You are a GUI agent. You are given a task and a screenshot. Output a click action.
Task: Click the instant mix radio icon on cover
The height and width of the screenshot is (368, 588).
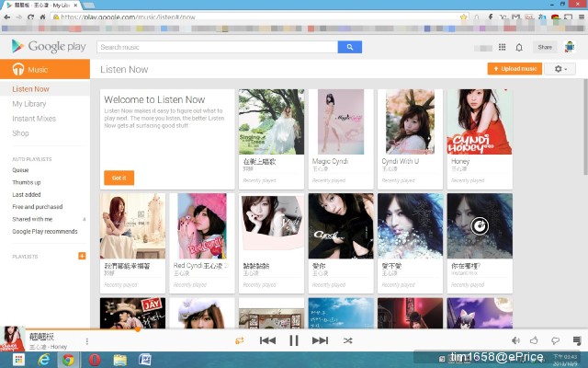(480, 226)
